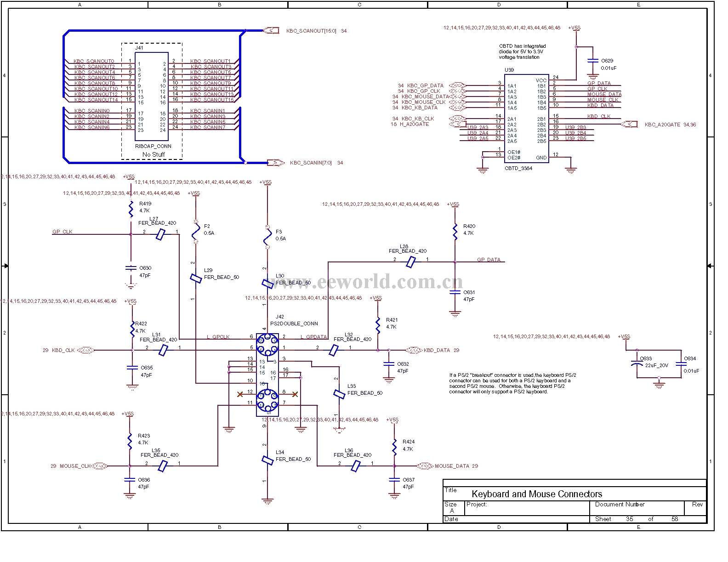Click the L33 reference label
728x562 pixels.
[x=352, y=386]
